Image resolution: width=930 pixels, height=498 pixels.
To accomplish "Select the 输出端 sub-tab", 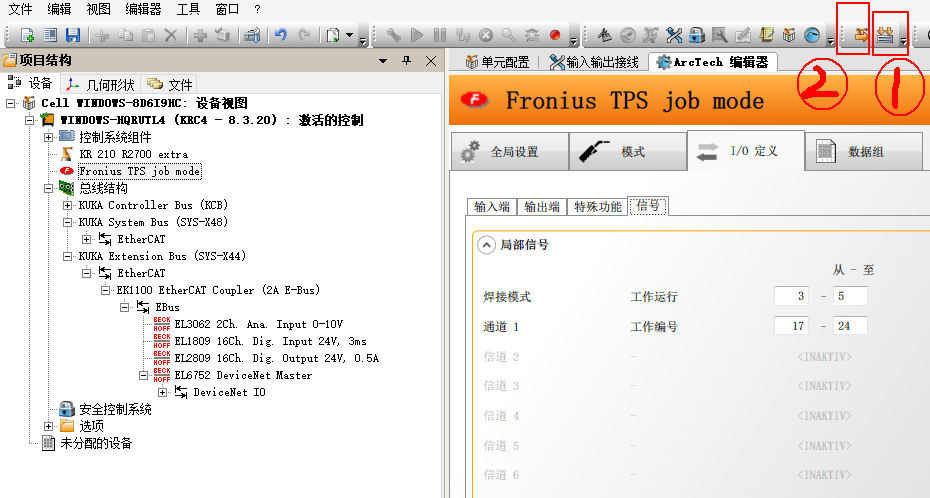I will (x=542, y=207).
